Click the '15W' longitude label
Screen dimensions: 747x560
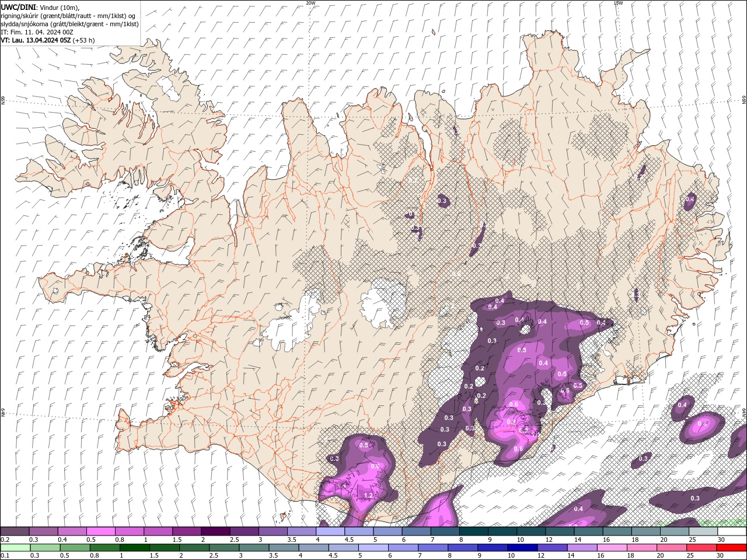pos(618,3)
